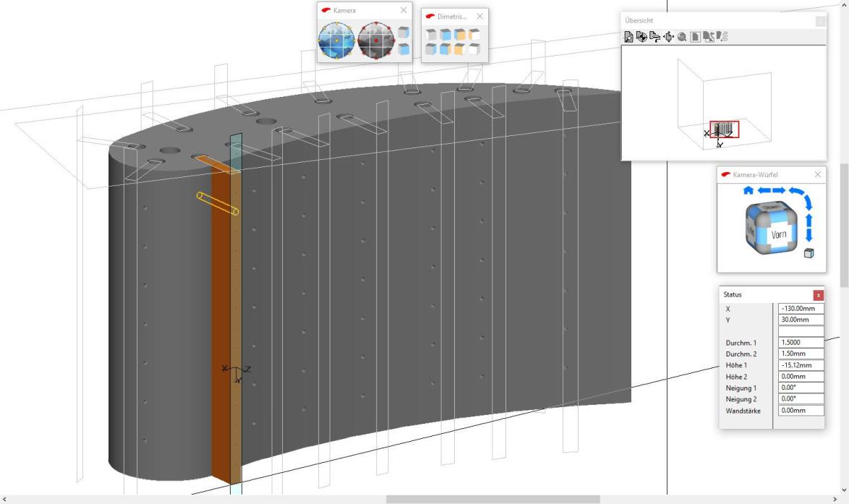Viewport: 849px width, 504px height.
Task: Click the Höhe 1 value field
Action: [801, 365]
